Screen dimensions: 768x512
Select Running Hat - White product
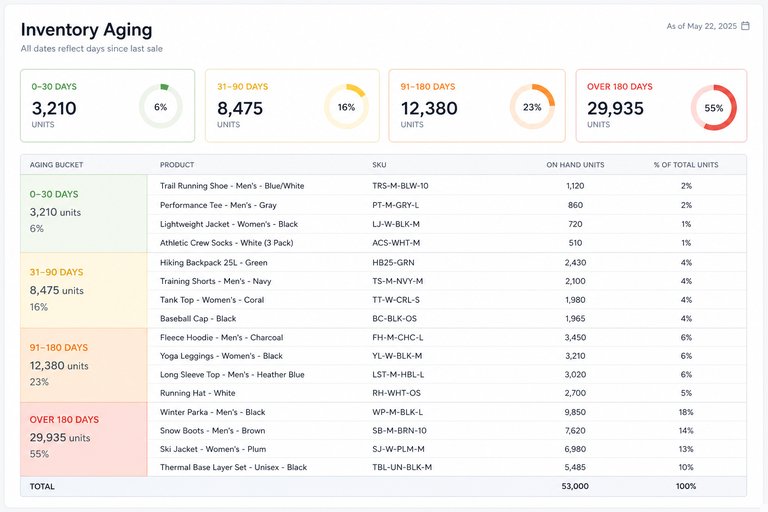tap(197, 393)
